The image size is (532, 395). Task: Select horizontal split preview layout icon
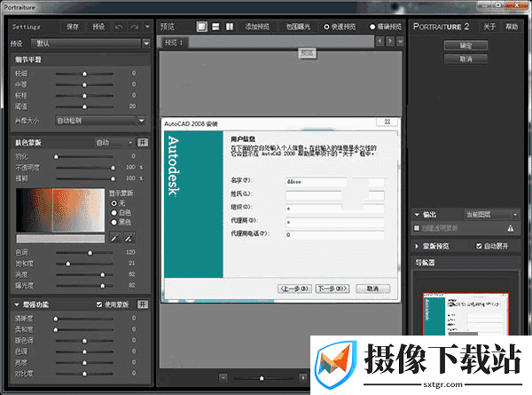[215, 27]
